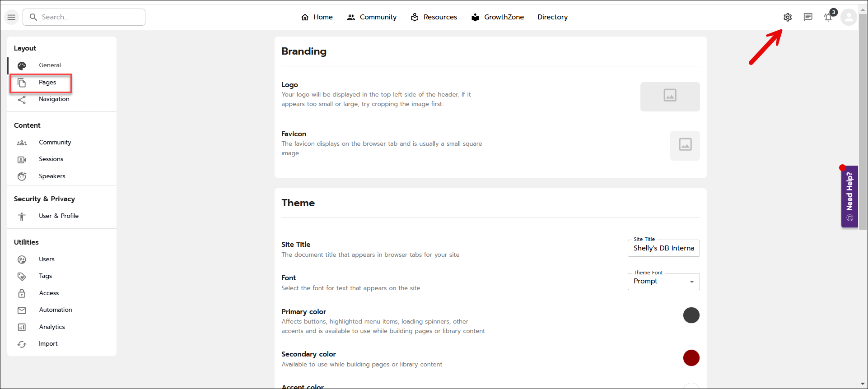Click the user avatar icon

coord(849,17)
